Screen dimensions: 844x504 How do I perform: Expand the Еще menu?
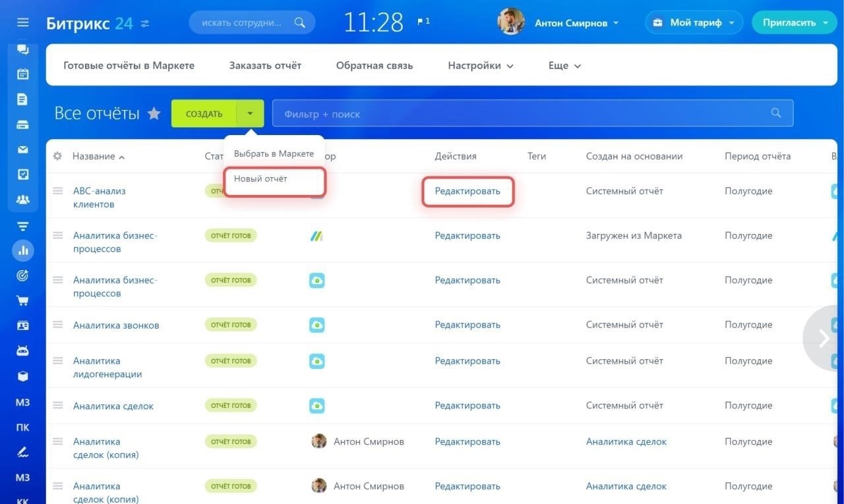(x=565, y=65)
